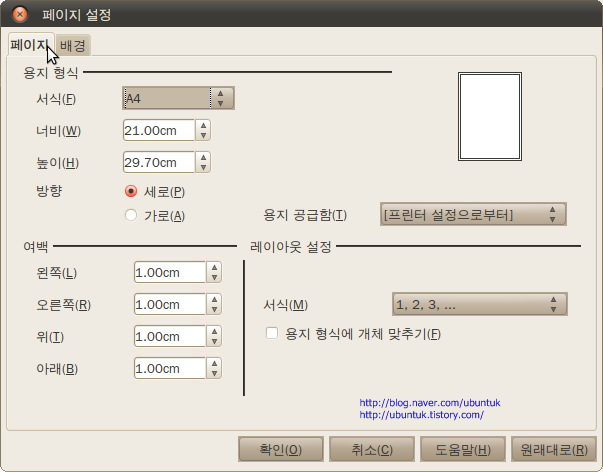Increase 오른쪽(R) right margin up arrow
The image size is (603, 472).
214,299
